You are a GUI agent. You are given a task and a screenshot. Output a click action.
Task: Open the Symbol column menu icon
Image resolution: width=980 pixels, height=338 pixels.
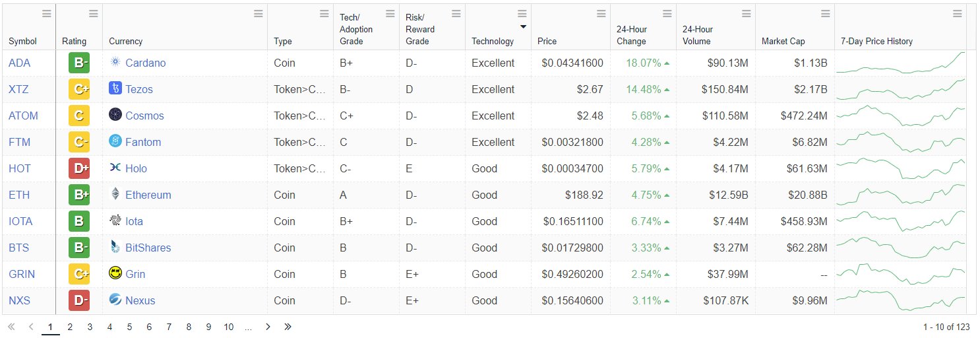(x=46, y=14)
